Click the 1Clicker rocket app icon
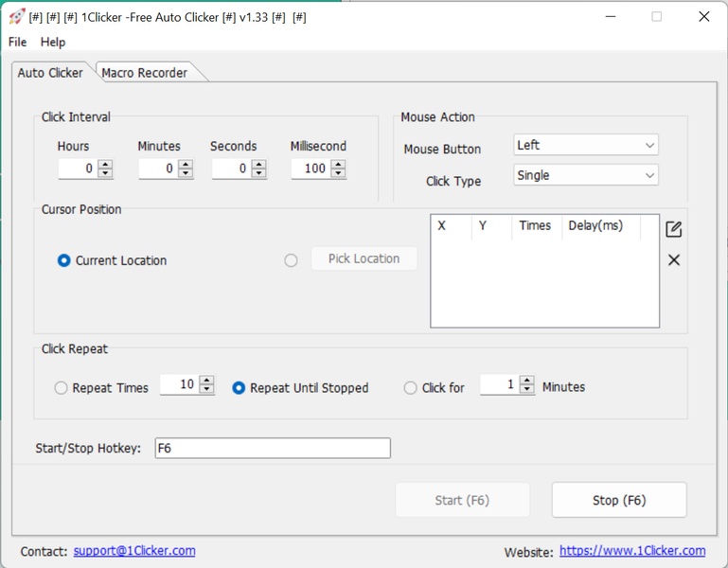This screenshot has width=728, height=568. coord(16,16)
